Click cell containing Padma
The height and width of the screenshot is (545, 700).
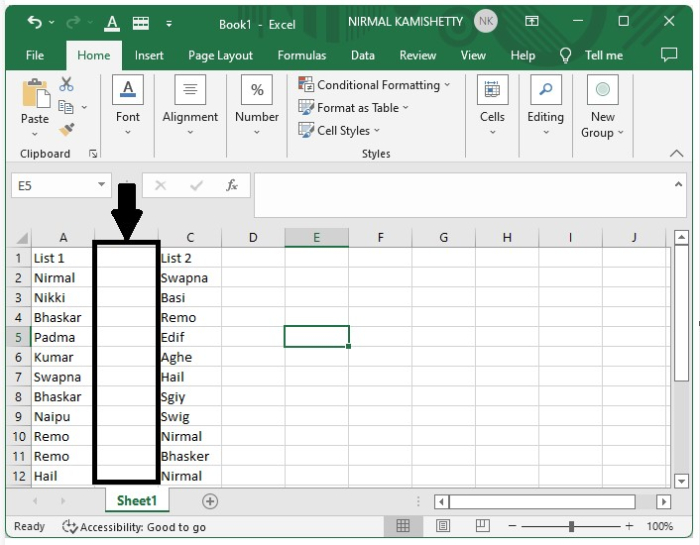62,337
